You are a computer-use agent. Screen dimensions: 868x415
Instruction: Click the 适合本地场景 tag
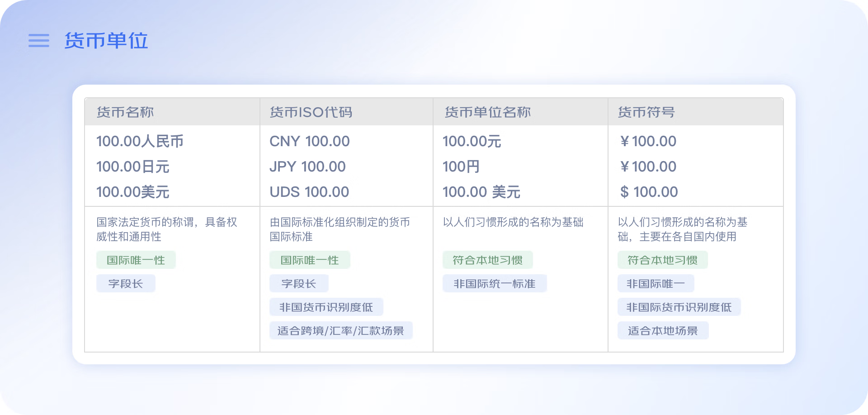click(x=662, y=330)
